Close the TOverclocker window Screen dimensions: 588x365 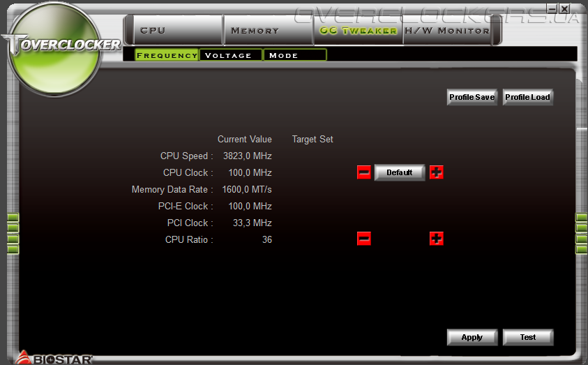[x=564, y=8]
